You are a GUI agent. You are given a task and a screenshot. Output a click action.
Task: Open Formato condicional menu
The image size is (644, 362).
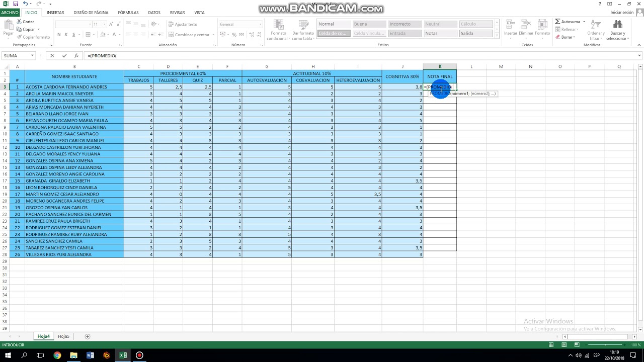(x=278, y=30)
